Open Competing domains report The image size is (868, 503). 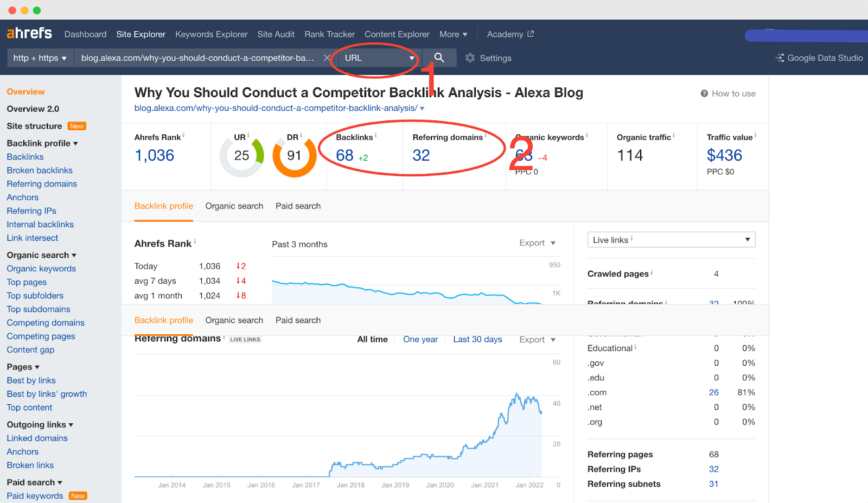click(46, 323)
